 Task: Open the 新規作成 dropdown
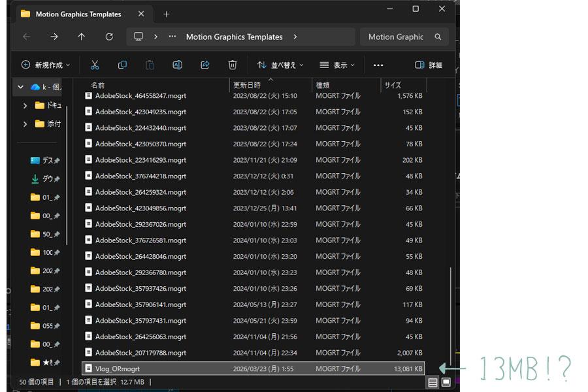(46, 65)
